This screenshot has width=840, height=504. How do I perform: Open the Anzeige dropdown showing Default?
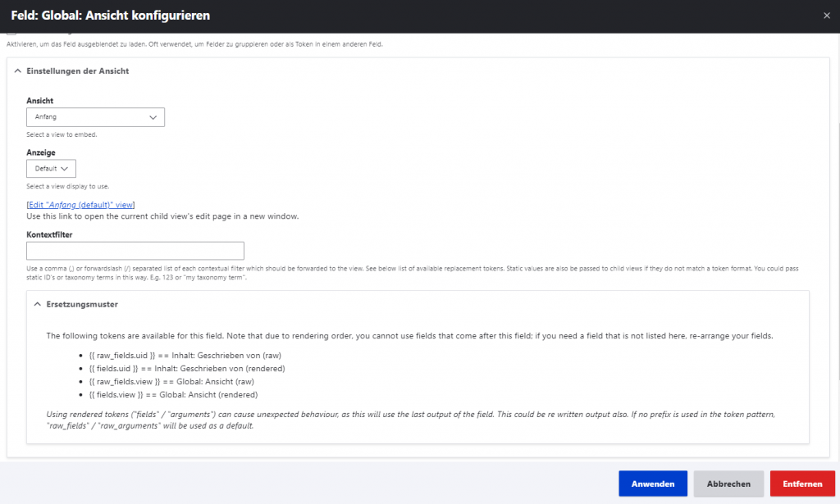point(51,169)
